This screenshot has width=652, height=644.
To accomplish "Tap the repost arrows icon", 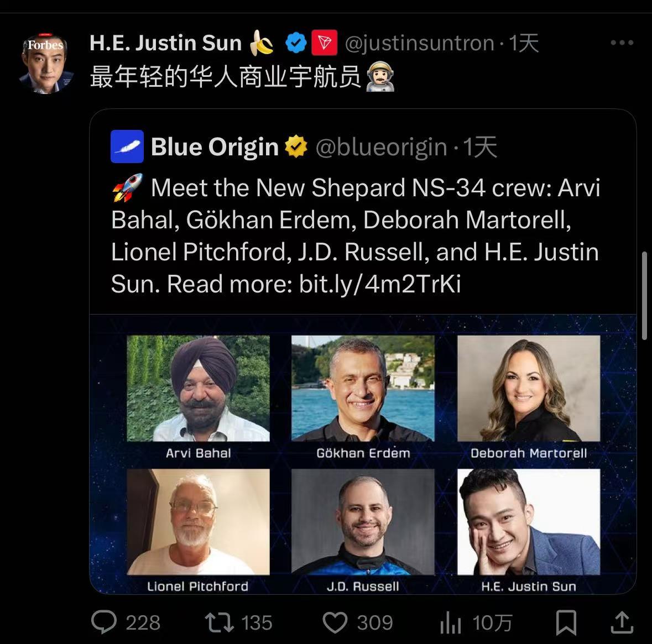I will [219, 622].
